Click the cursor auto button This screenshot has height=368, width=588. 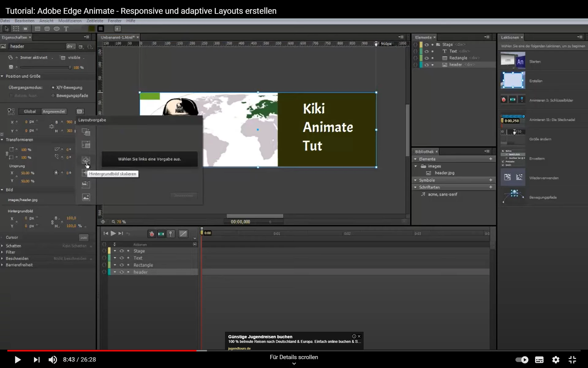coord(84,238)
